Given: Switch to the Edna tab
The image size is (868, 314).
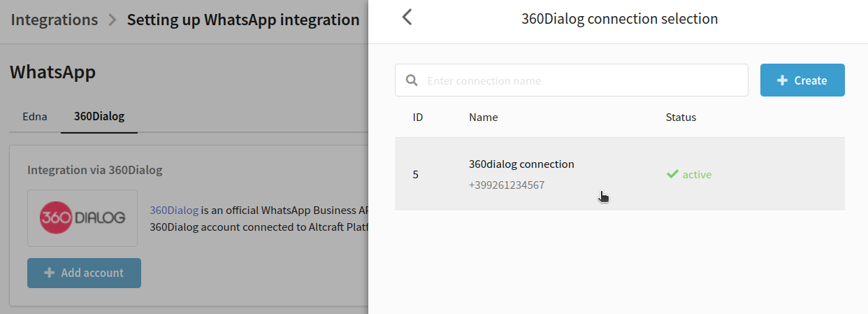Looking at the screenshot, I should pyautogui.click(x=35, y=116).
